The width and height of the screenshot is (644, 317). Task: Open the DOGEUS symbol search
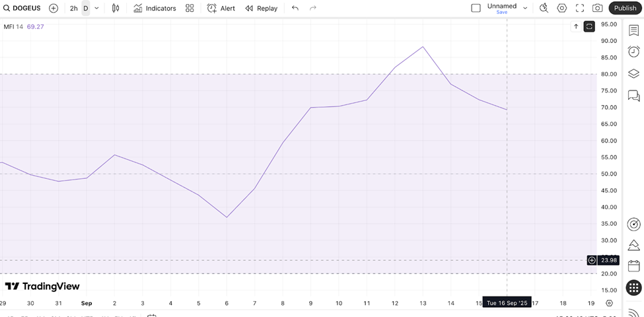(22, 9)
